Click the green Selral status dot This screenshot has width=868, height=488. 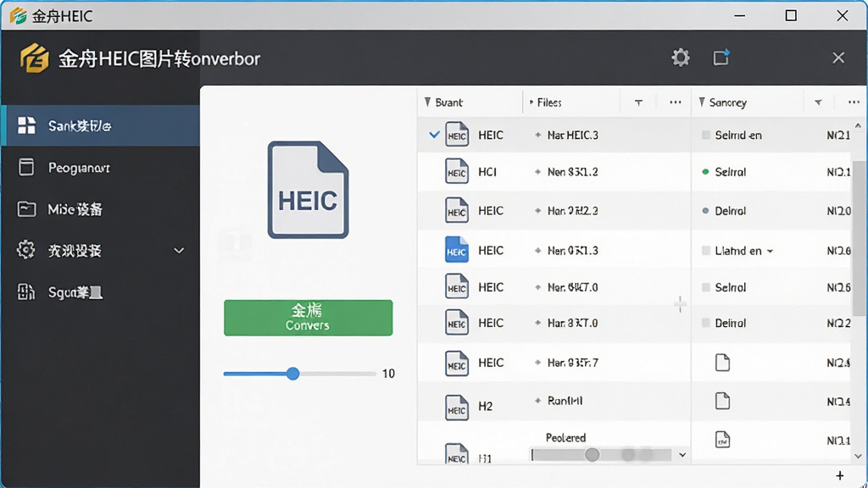pos(705,172)
